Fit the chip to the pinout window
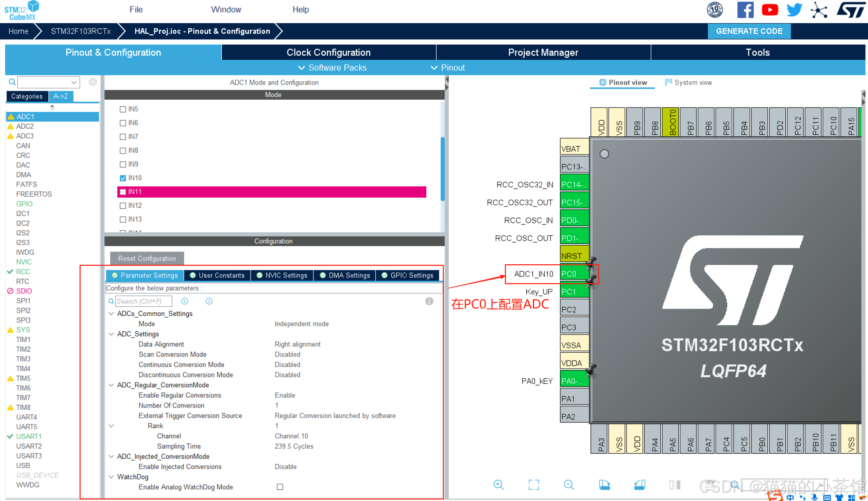Viewport: 868px width, 501px height. 534,485
